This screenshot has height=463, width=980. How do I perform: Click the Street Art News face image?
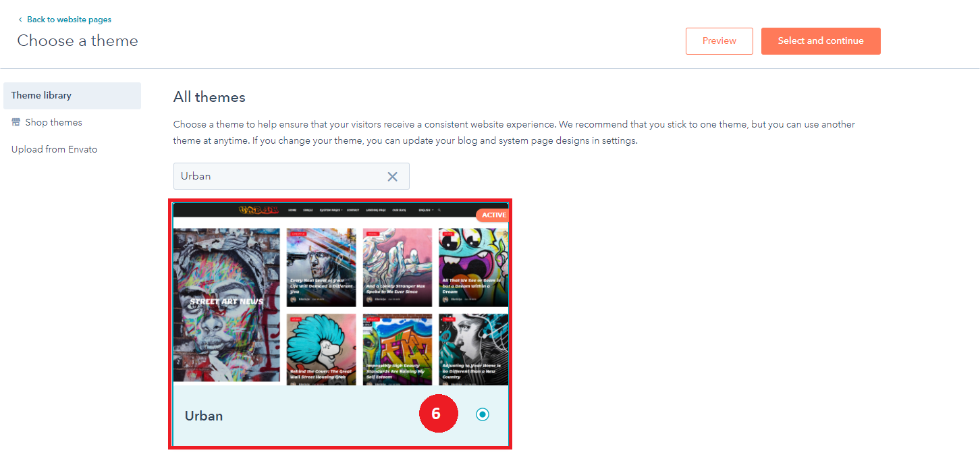[227, 305]
